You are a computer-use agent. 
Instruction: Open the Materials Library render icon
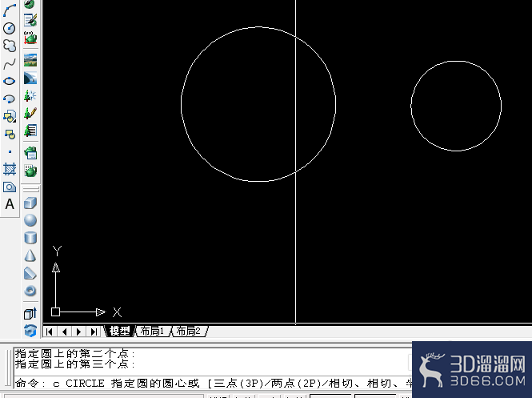coord(30,20)
